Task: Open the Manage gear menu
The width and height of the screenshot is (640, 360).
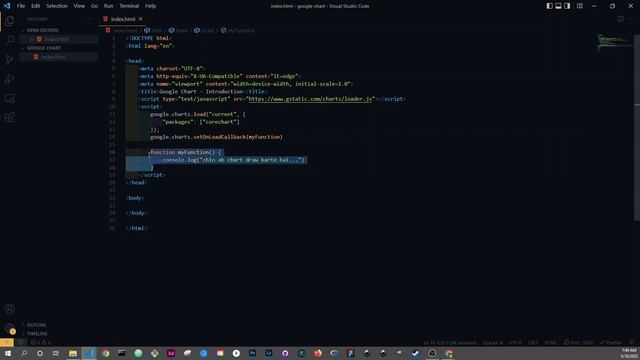Action: coord(10,329)
